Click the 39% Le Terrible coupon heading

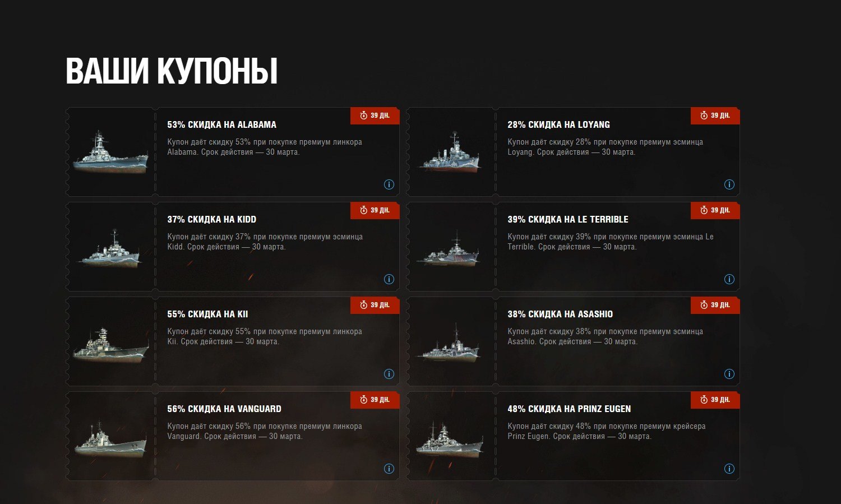[x=568, y=219]
